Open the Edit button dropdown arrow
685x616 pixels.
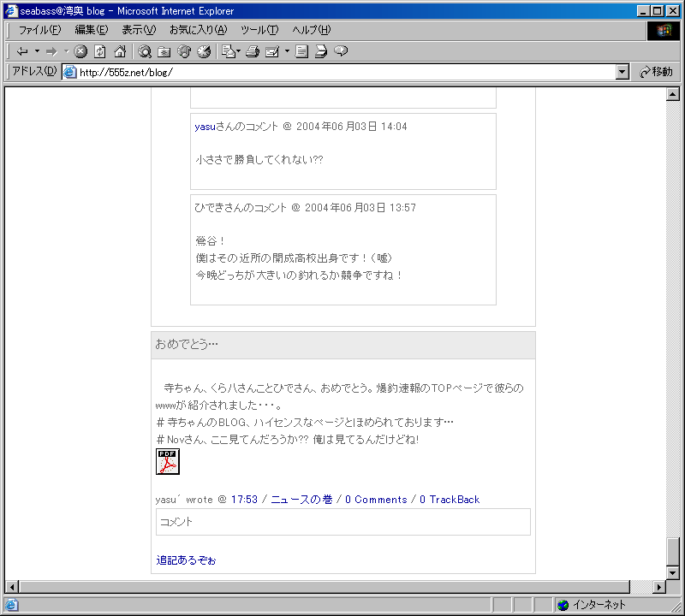[287, 51]
